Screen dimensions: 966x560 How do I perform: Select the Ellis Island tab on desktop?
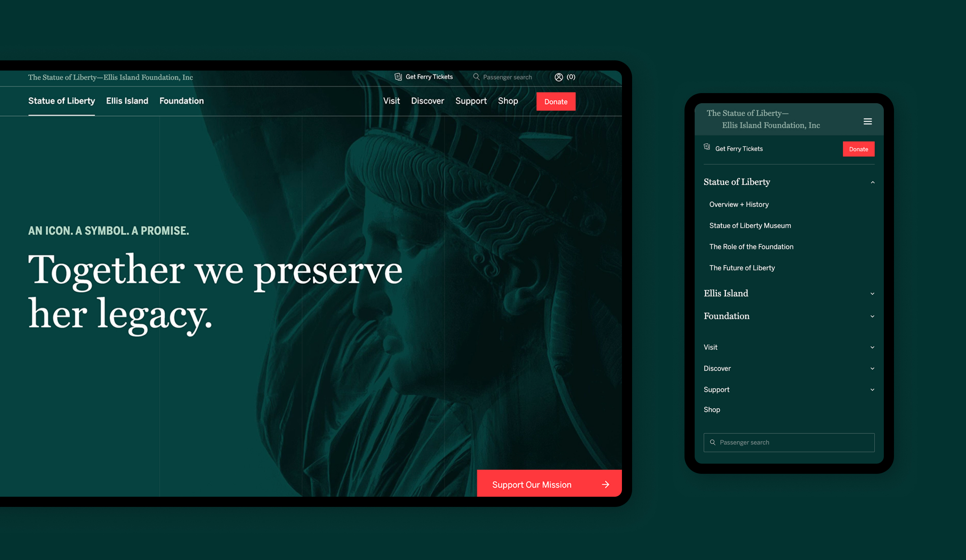[127, 101]
